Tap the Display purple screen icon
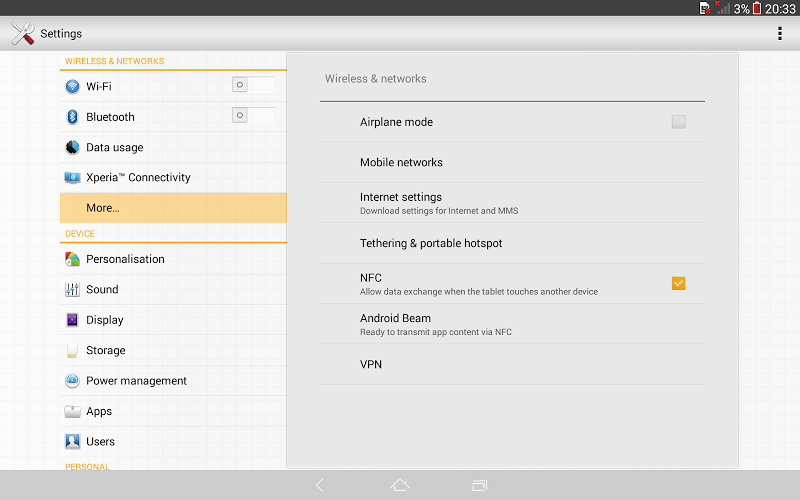Viewport: 800px width, 500px height. click(x=72, y=320)
